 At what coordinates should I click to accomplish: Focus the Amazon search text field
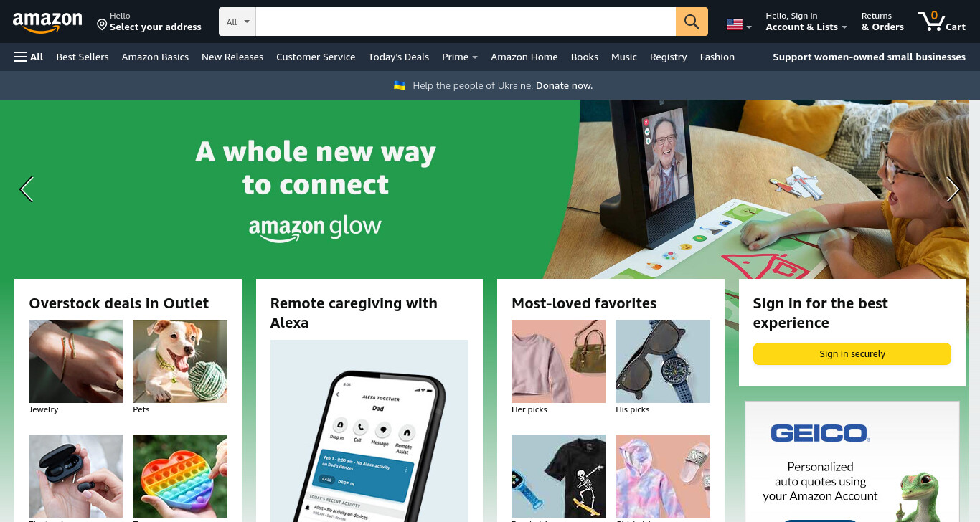[x=466, y=22]
